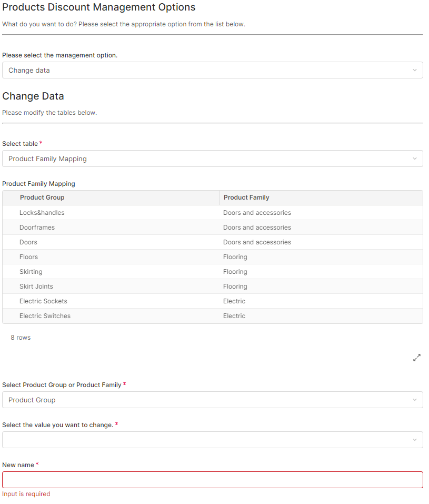Screen dimensions: 429x504
Task: Click product family cell in Doorframes row
Action: coord(321,228)
